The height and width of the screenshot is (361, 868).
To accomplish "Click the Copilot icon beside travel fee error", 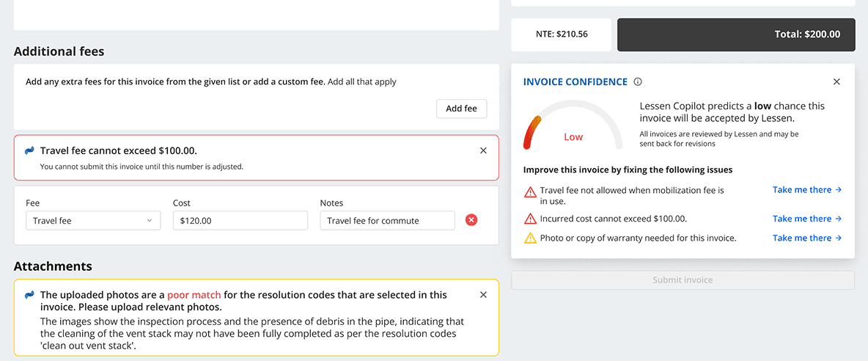I will point(29,150).
